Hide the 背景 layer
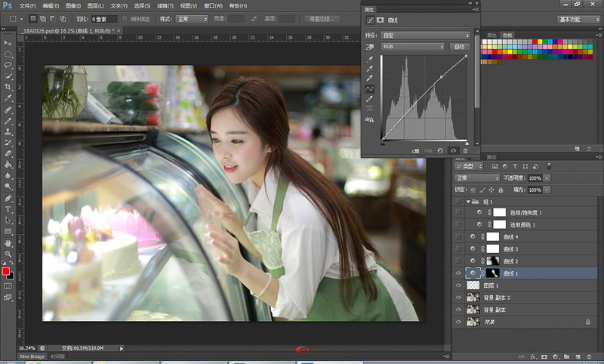The image size is (604, 364). click(x=458, y=322)
